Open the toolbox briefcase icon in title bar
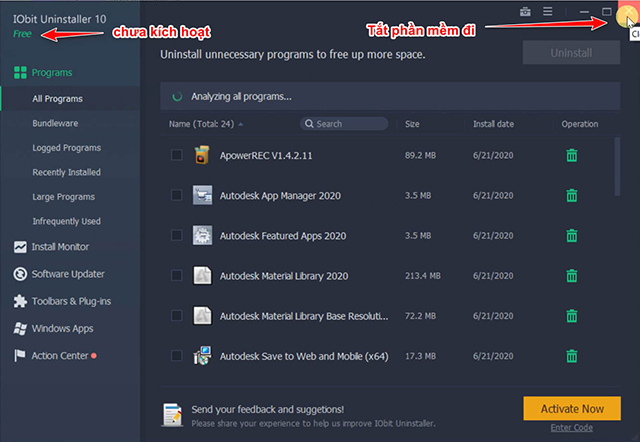Viewport: 640px width, 442px height. click(525, 12)
